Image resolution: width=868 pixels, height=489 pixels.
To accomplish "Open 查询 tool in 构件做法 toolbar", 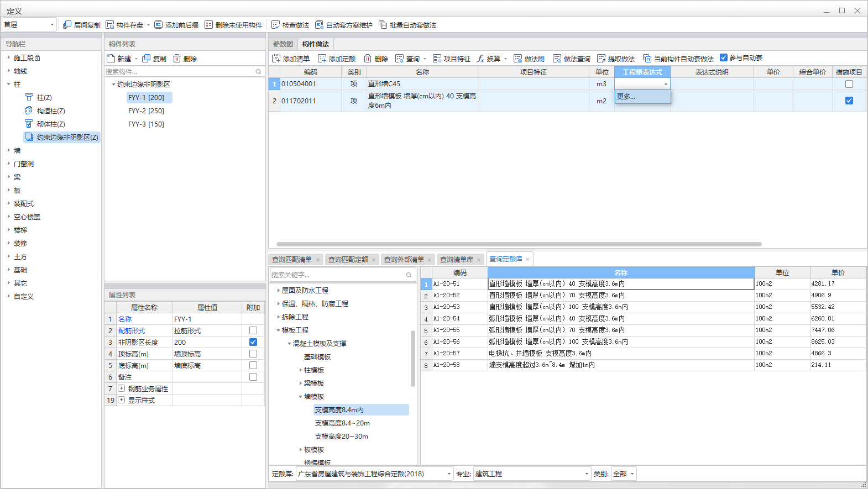I will click(x=407, y=59).
